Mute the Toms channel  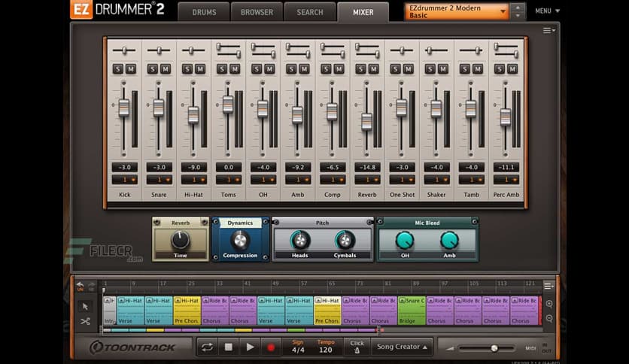pyautogui.click(x=235, y=69)
